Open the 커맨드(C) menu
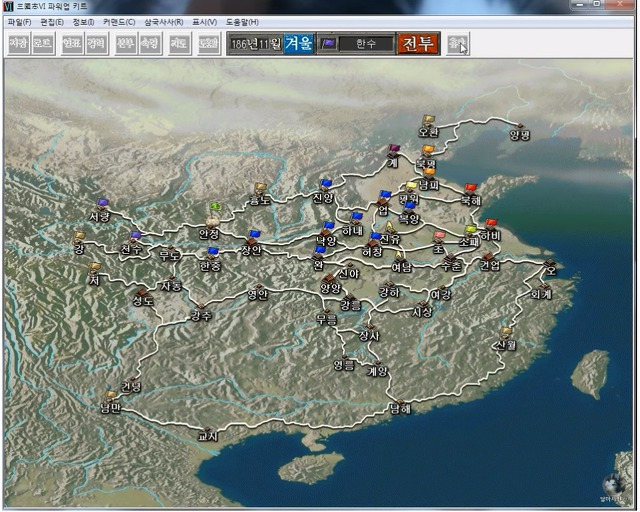The width and height of the screenshot is (640, 512). 119,22
